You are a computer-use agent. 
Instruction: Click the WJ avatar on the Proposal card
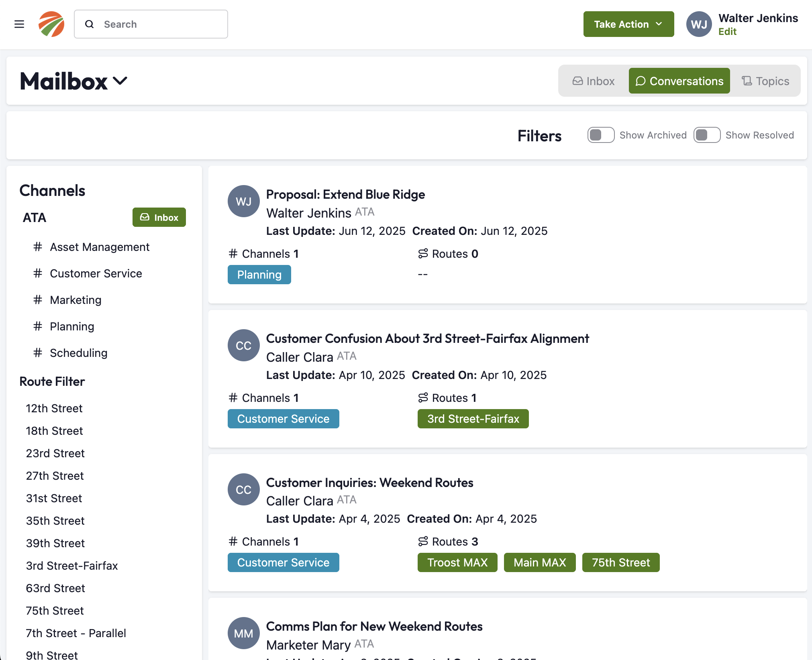click(243, 201)
